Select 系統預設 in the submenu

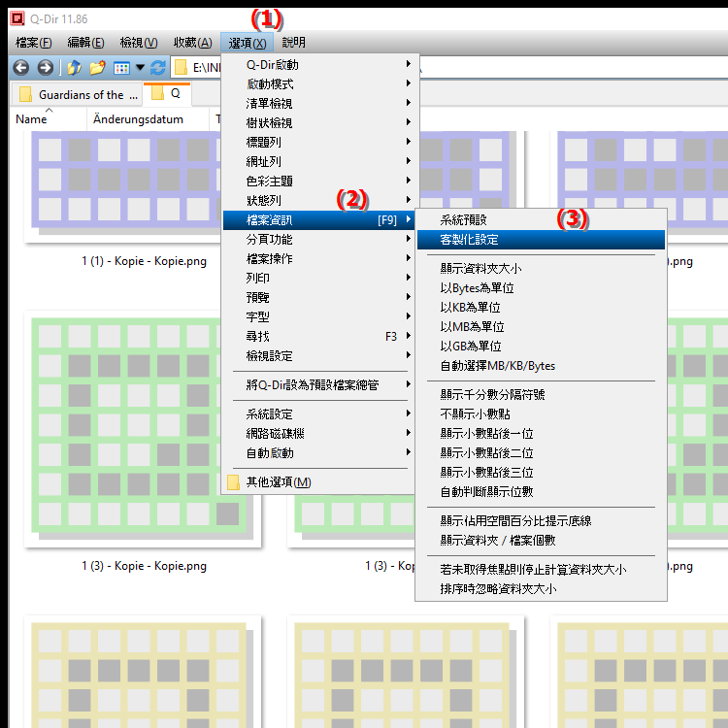pos(541,220)
